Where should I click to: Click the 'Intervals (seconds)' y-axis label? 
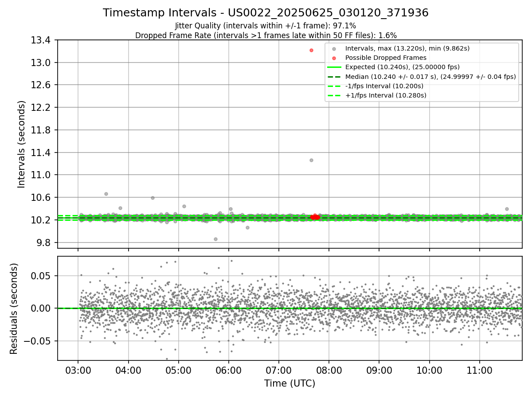22,144
